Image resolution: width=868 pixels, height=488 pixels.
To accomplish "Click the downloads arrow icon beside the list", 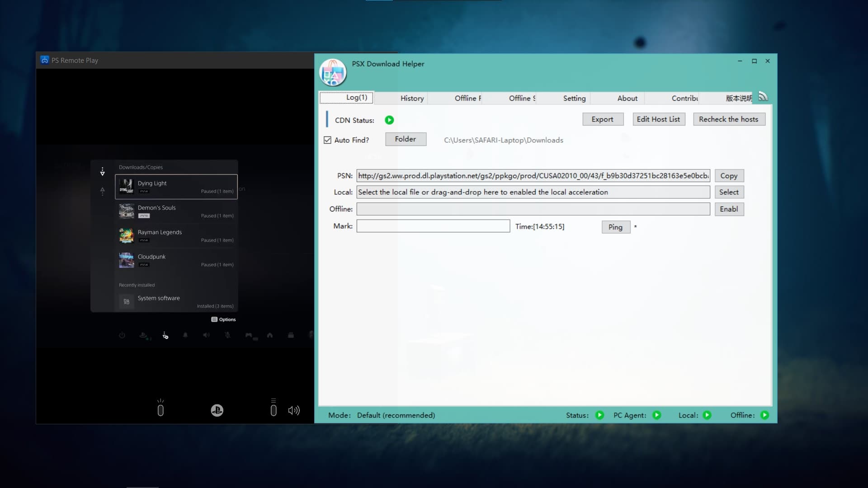I will click(103, 172).
